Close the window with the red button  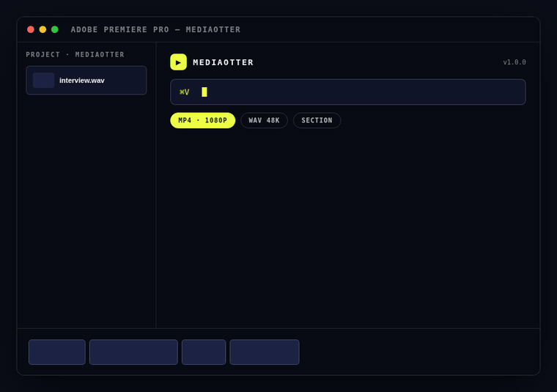click(x=31, y=29)
